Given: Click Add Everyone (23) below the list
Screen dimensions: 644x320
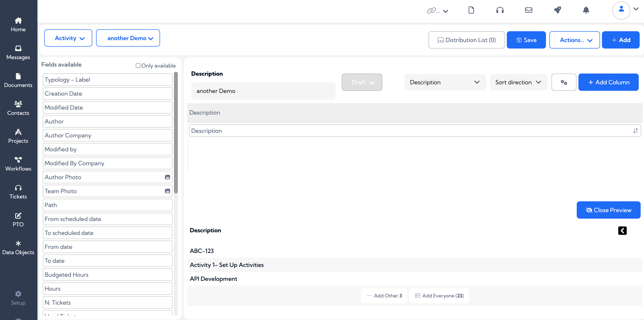Looking at the screenshot, I should click(439, 295).
